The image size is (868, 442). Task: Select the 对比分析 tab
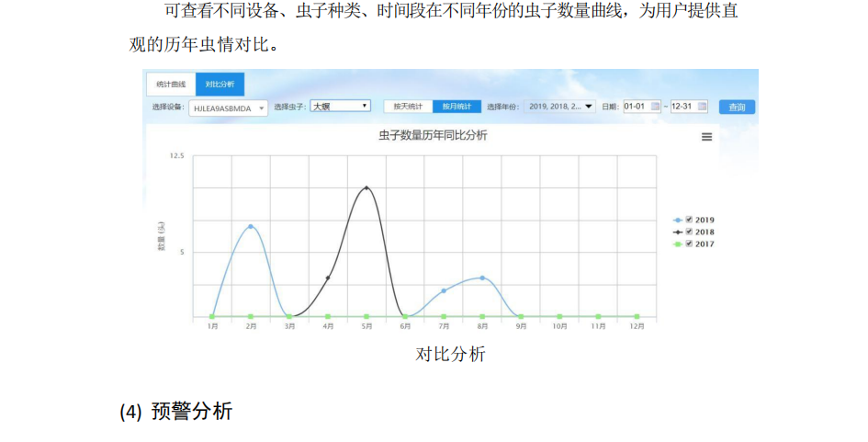tap(220, 85)
